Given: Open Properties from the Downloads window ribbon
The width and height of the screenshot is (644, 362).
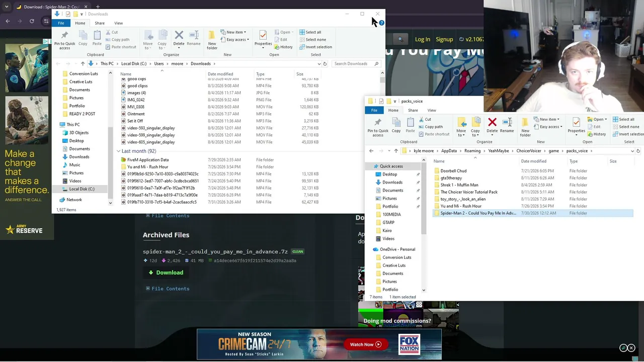Looking at the screenshot, I should point(263,38).
